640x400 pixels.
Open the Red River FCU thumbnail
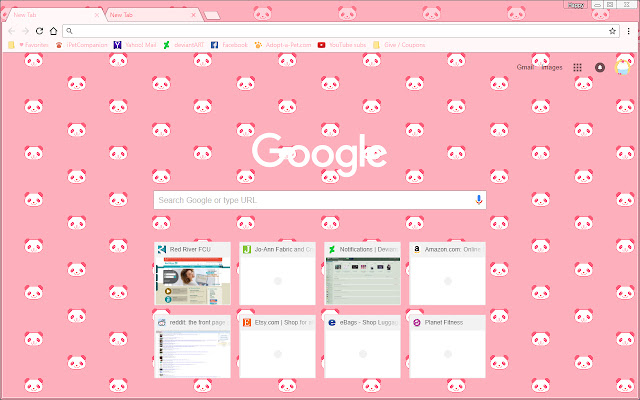point(193,273)
